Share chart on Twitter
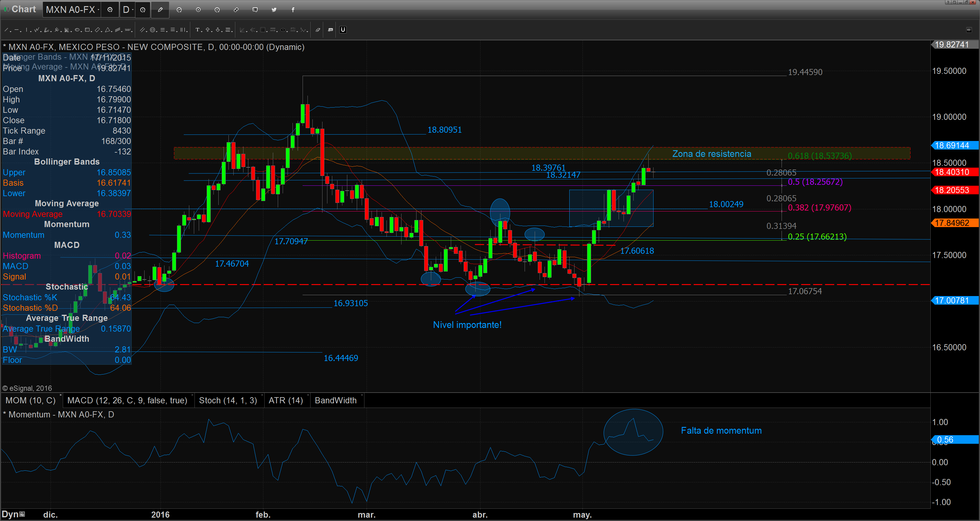Screen dimensions: 980x521 274,10
